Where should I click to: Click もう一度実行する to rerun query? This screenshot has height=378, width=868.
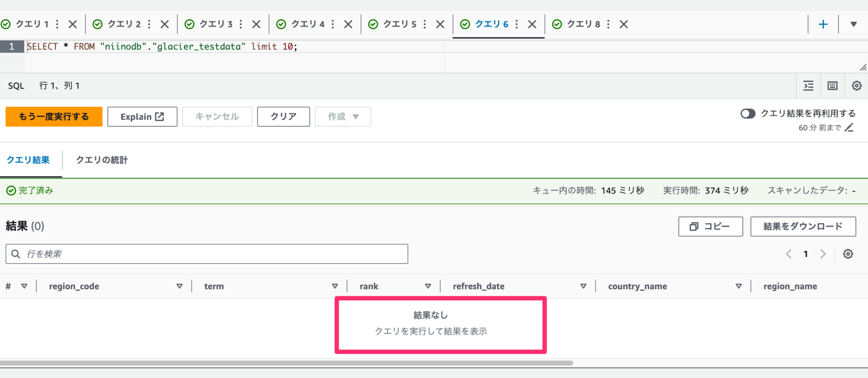pyautogui.click(x=54, y=116)
